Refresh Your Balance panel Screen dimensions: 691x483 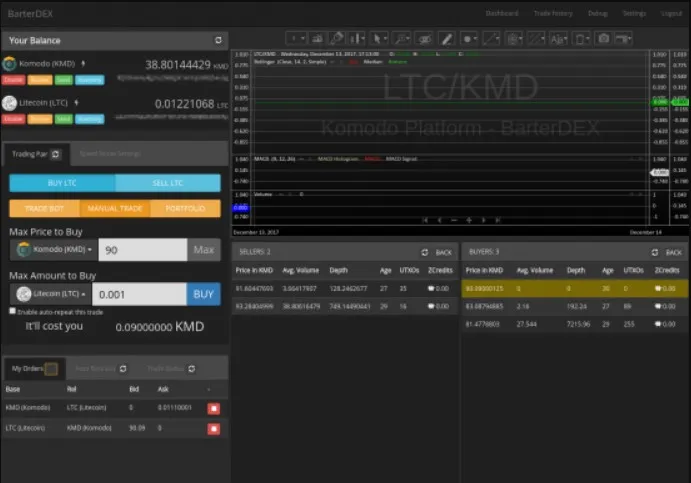point(218,40)
